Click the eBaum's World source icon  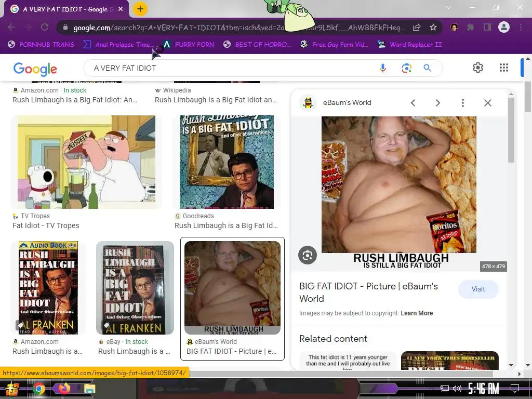coord(308,103)
